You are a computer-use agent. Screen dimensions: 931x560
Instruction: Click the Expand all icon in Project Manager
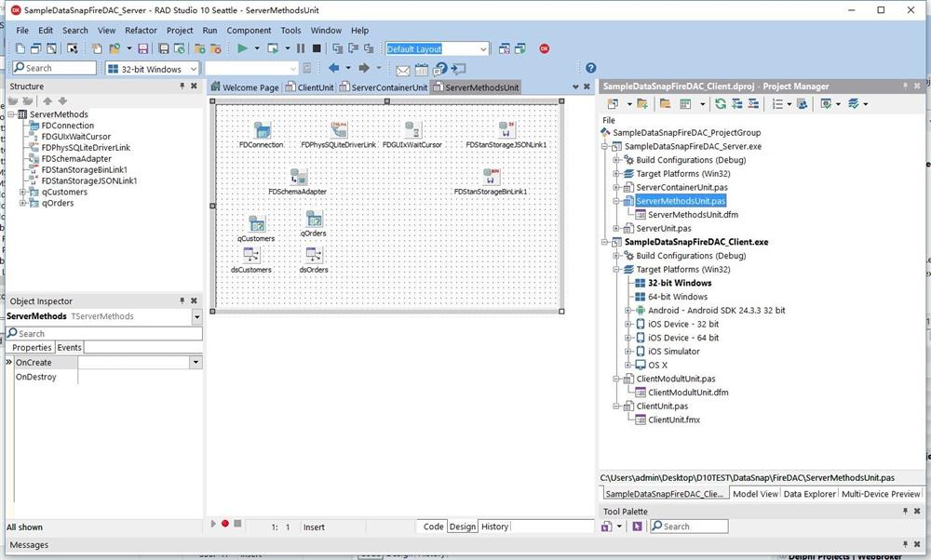pos(736,104)
